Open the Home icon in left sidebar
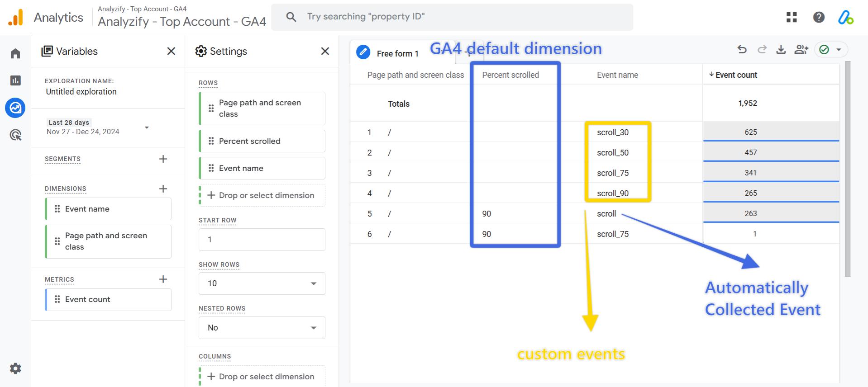The image size is (868, 387). [x=15, y=53]
